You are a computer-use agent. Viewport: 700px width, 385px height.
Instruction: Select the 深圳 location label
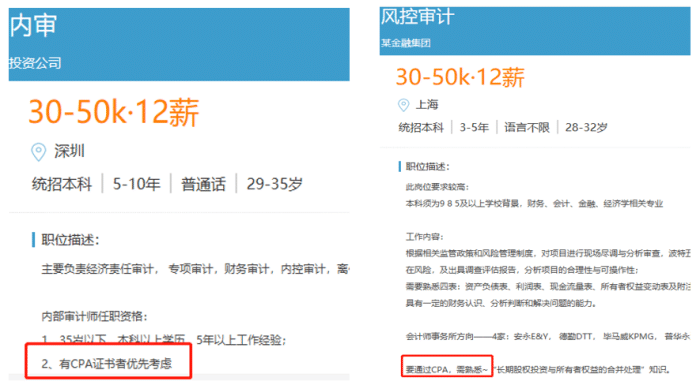tap(69, 151)
